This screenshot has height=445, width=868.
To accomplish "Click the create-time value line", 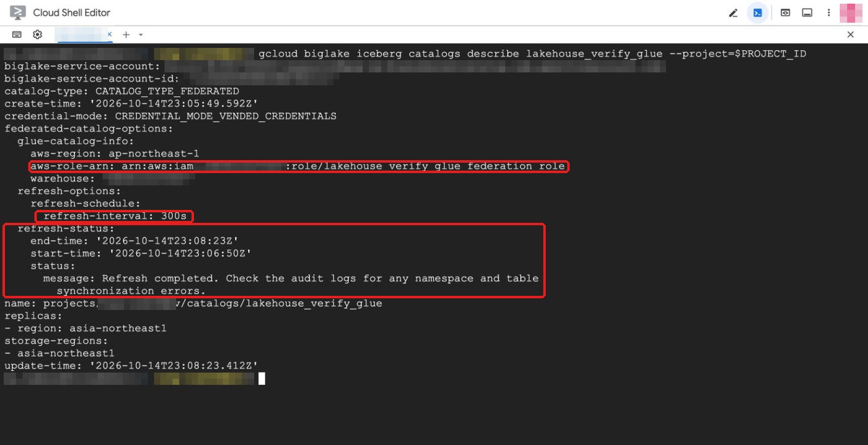I will (131, 104).
